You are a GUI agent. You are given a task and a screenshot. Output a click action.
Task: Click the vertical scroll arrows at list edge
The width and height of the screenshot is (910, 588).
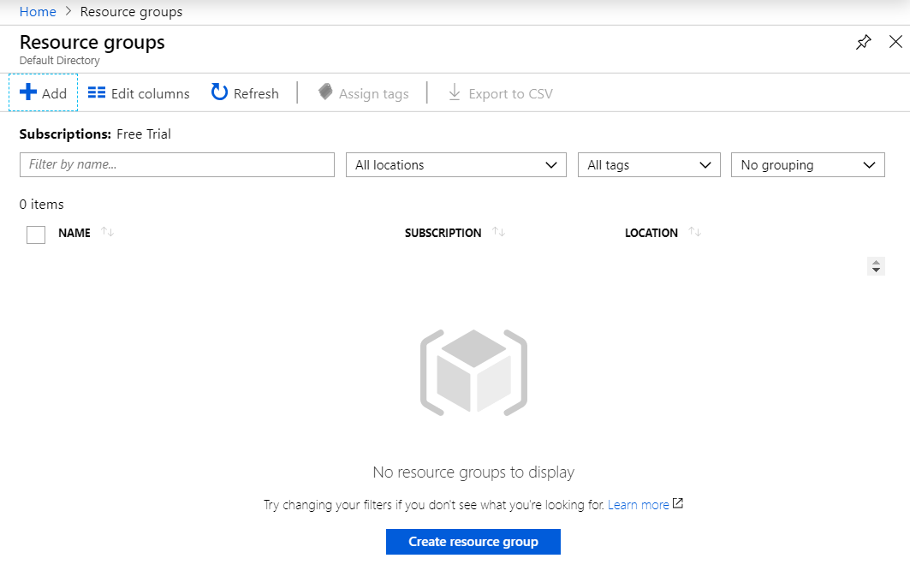coord(876,266)
